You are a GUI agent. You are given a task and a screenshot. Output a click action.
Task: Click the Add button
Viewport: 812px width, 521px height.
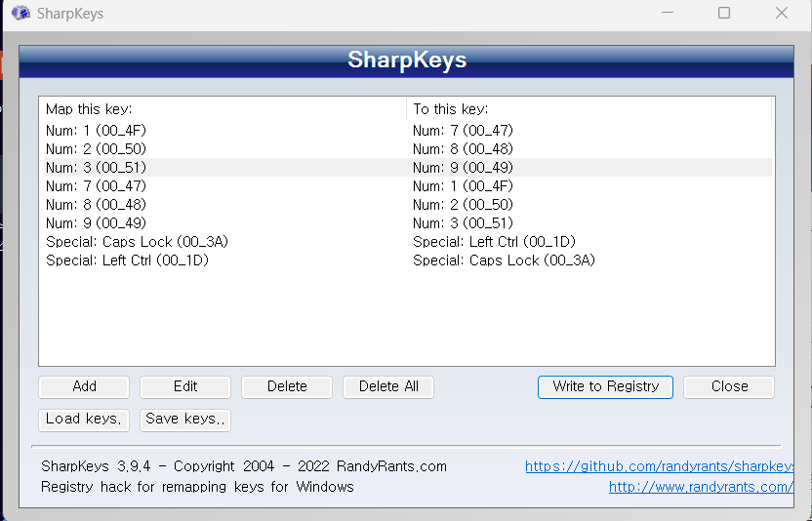pos(84,387)
